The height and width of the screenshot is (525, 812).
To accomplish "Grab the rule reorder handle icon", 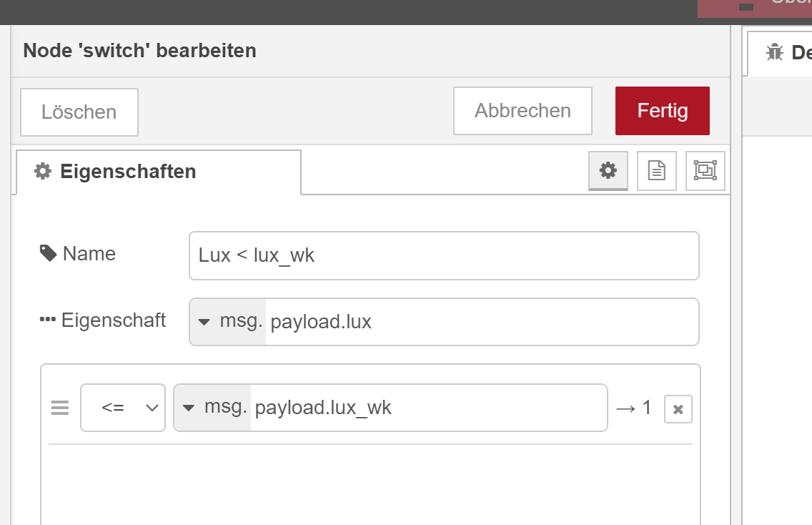I will pos(60,408).
